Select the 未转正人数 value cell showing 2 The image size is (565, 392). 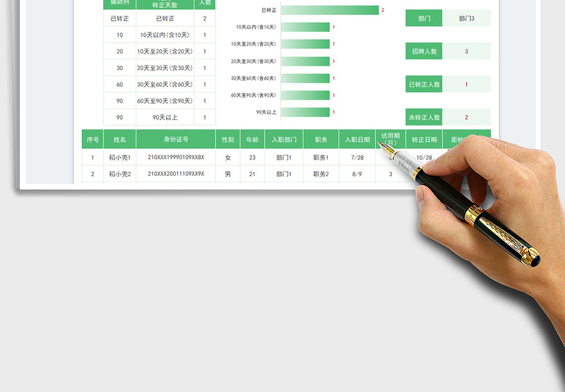tap(467, 118)
